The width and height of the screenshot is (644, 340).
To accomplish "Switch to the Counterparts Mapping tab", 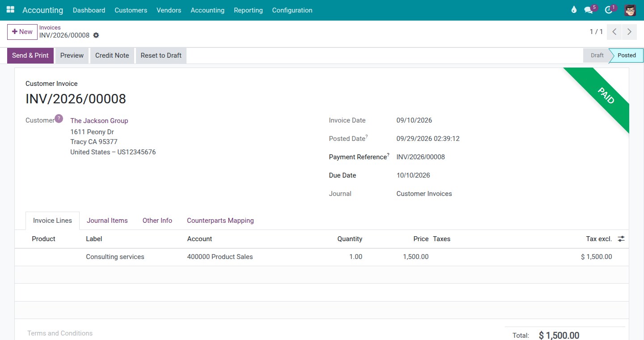I will tap(220, 221).
